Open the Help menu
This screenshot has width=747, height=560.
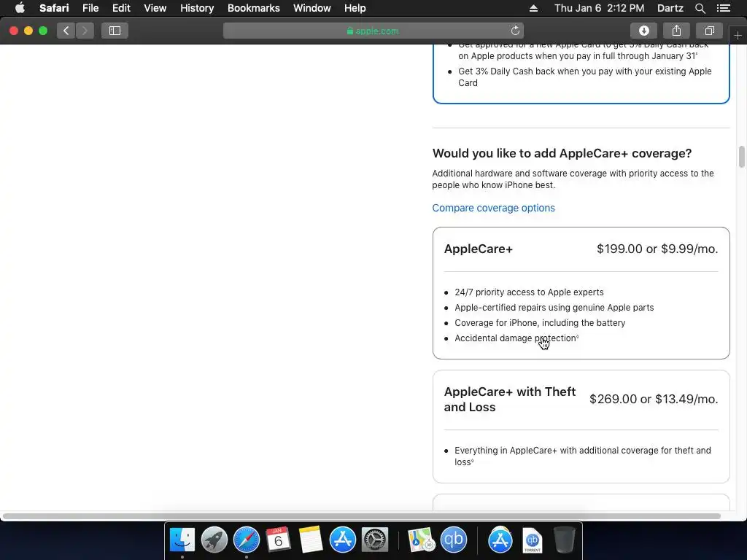coord(355,8)
